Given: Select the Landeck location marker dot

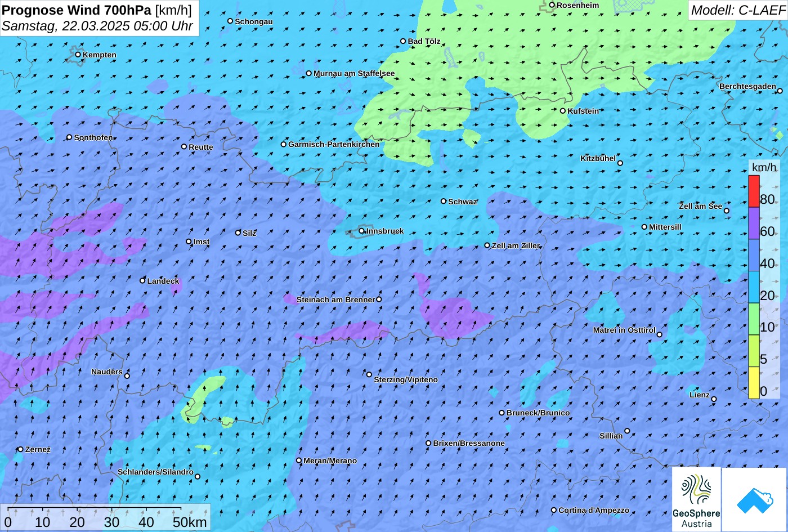Looking at the screenshot, I should (x=142, y=280).
